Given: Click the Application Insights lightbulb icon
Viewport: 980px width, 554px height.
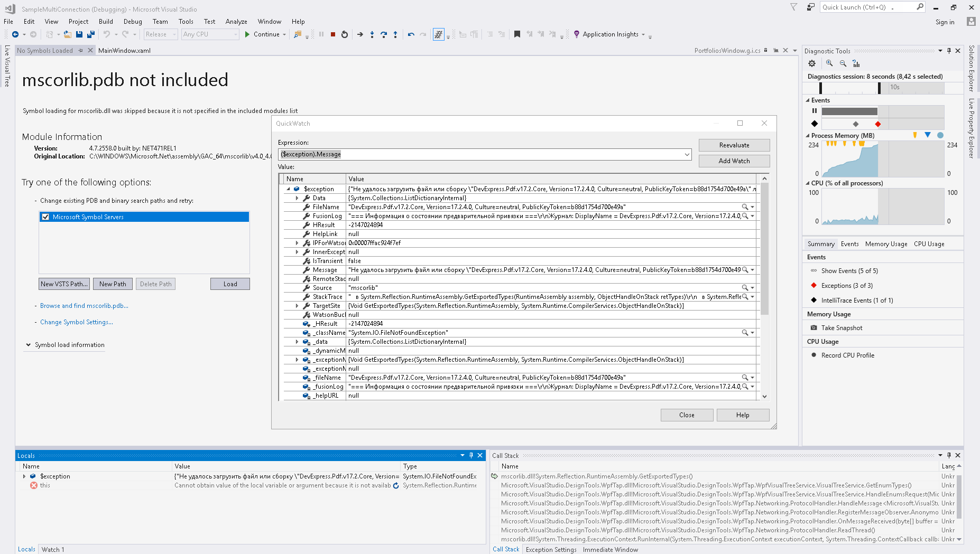Looking at the screenshot, I should tap(577, 34).
